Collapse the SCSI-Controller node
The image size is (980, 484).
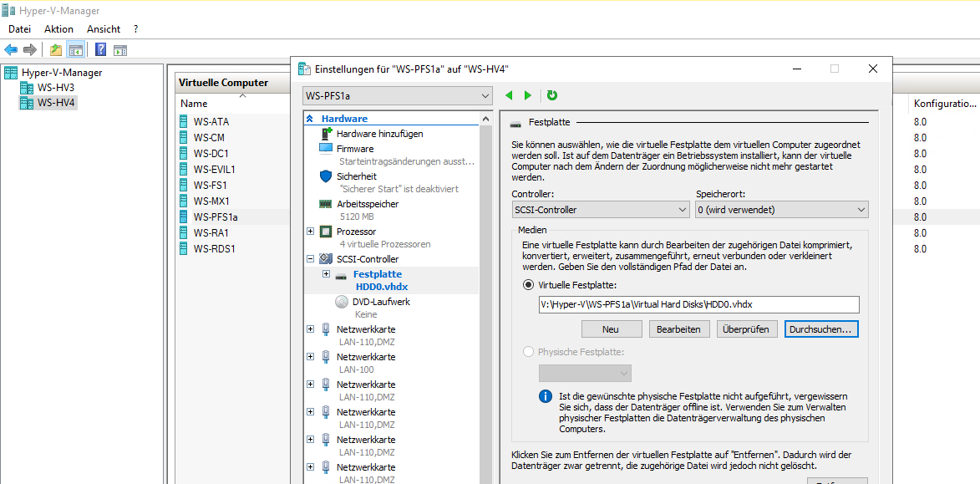(x=311, y=259)
